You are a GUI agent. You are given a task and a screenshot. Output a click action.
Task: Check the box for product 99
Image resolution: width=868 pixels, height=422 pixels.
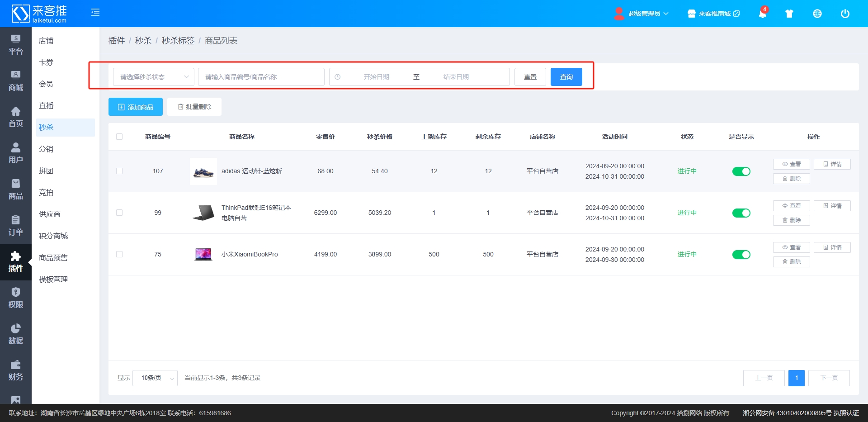(119, 213)
